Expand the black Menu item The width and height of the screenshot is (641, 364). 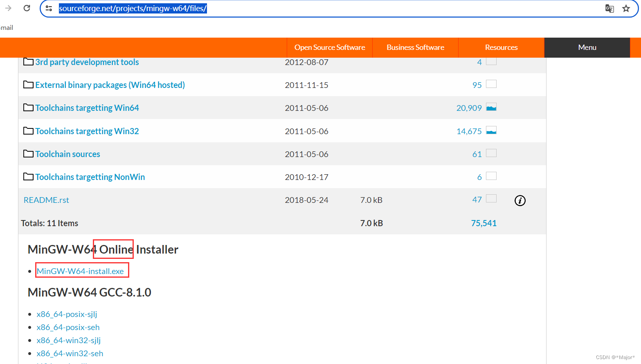[587, 47]
